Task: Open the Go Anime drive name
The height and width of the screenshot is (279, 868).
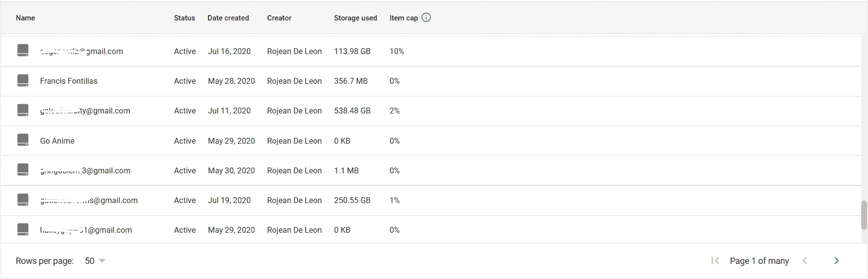Action: pyautogui.click(x=57, y=141)
